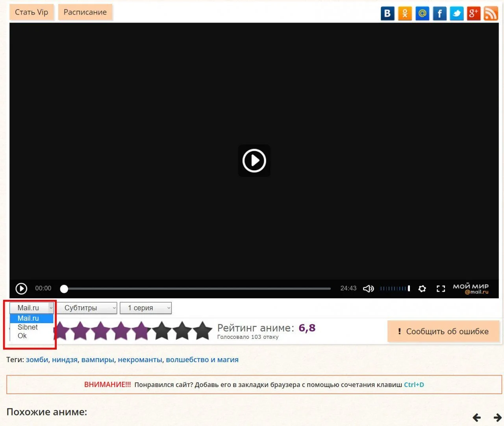504x426 pixels.
Task: Open the Субтитры dropdown
Action: click(x=87, y=308)
